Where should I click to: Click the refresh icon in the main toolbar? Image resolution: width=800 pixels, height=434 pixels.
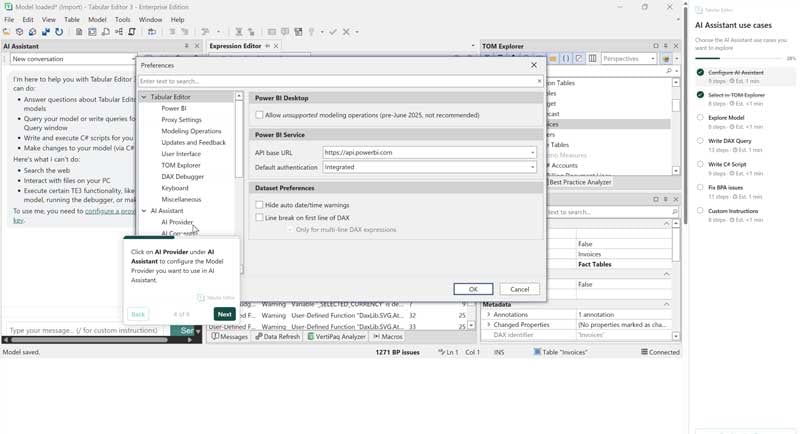pos(59,32)
